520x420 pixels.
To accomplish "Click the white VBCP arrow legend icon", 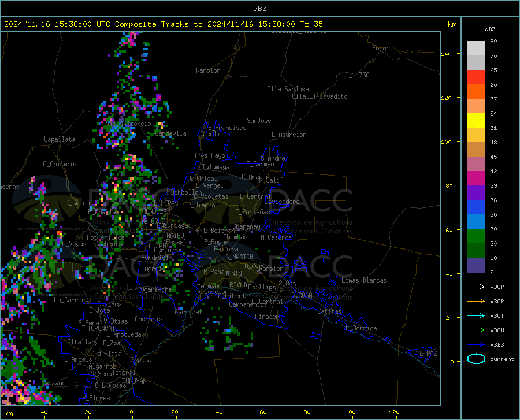I will coord(476,287).
